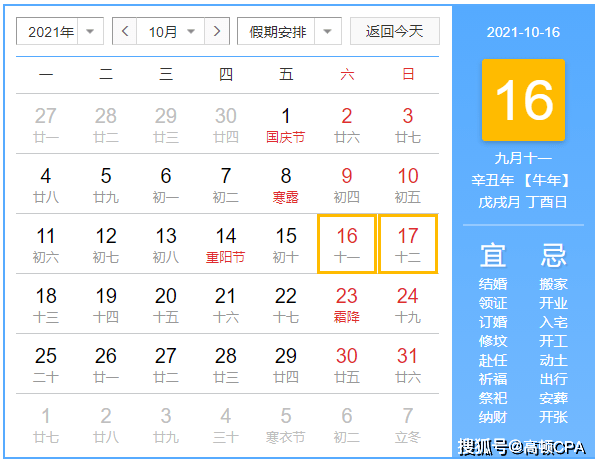Screen dimensions: 600x465
Task: Click November 5 寒衣节 date
Action: 286,424
